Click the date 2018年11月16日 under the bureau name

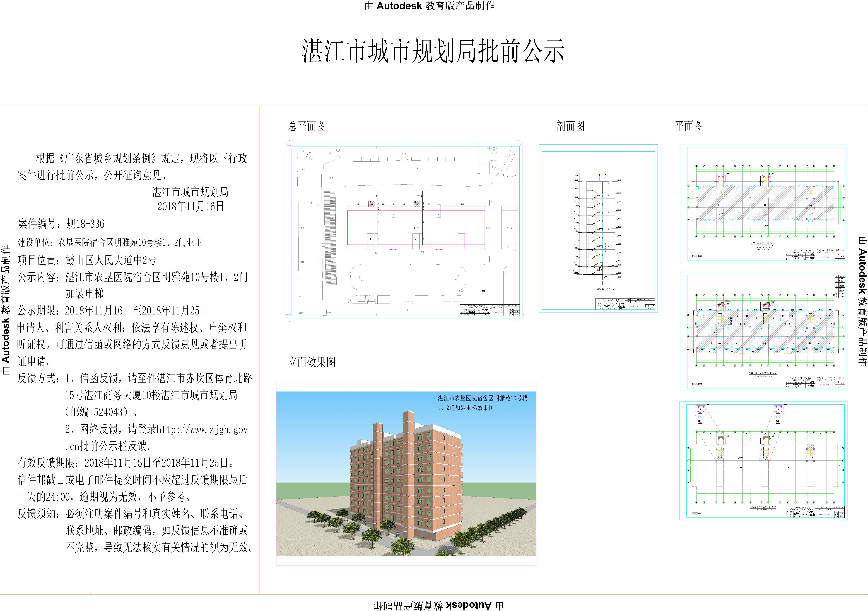pos(191,206)
